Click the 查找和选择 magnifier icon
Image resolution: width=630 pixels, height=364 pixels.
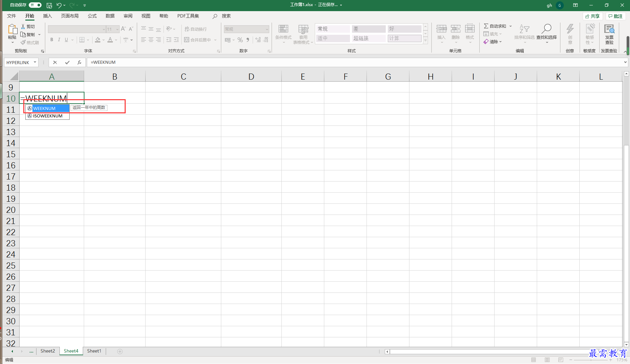click(x=547, y=29)
